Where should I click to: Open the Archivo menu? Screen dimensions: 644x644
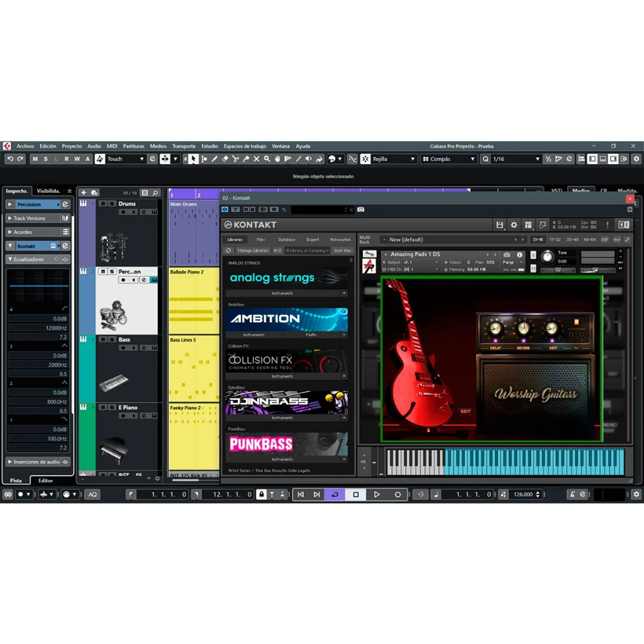point(25,146)
